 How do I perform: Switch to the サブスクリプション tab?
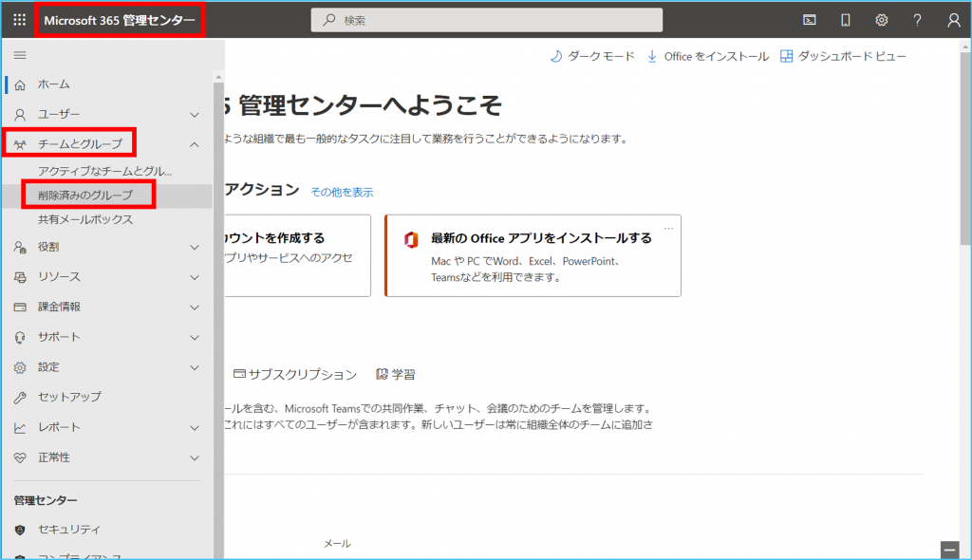pos(294,375)
